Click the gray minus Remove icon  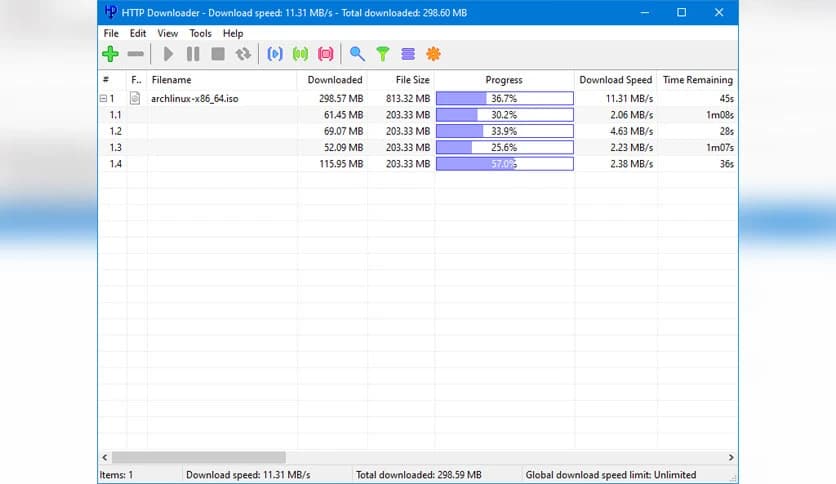pos(135,54)
